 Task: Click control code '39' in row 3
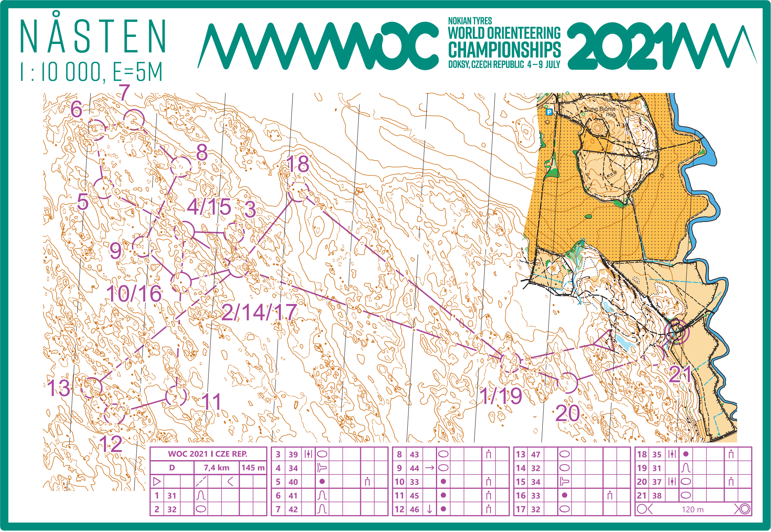293,454
